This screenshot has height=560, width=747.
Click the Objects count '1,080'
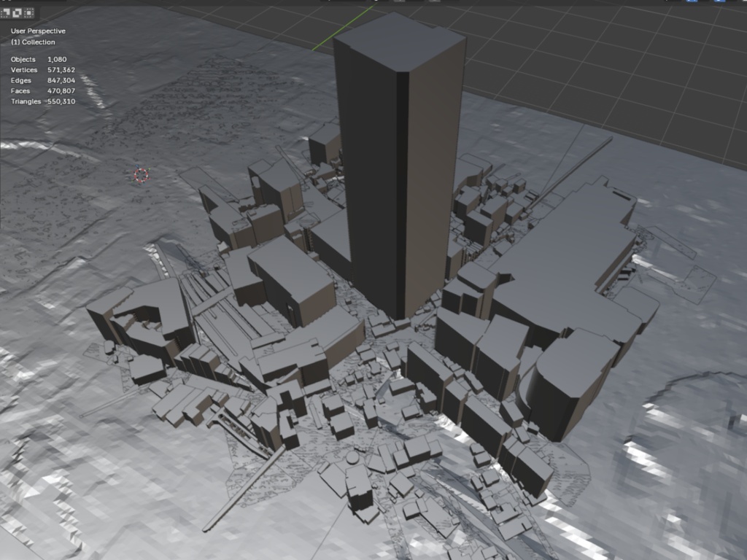coord(57,60)
